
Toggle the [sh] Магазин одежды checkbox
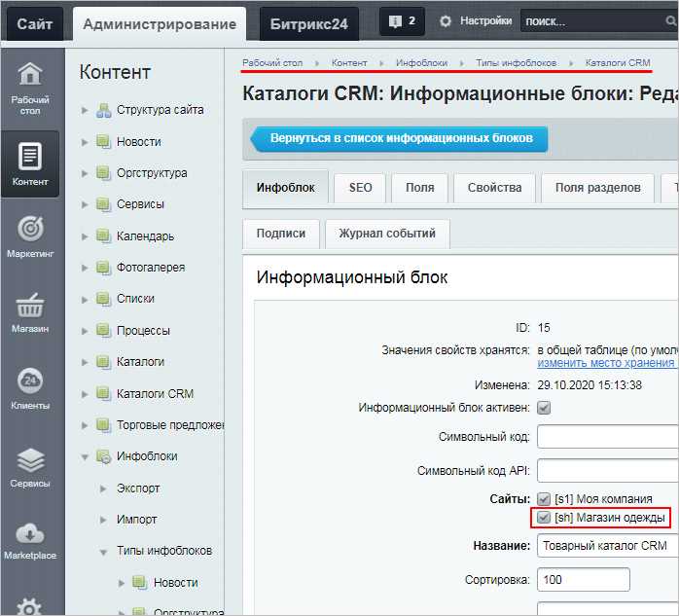(x=544, y=518)
